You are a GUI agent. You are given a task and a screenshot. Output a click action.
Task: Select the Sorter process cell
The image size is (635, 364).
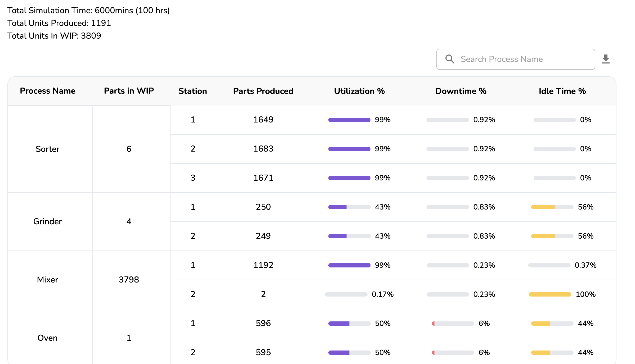click(48, 149)
